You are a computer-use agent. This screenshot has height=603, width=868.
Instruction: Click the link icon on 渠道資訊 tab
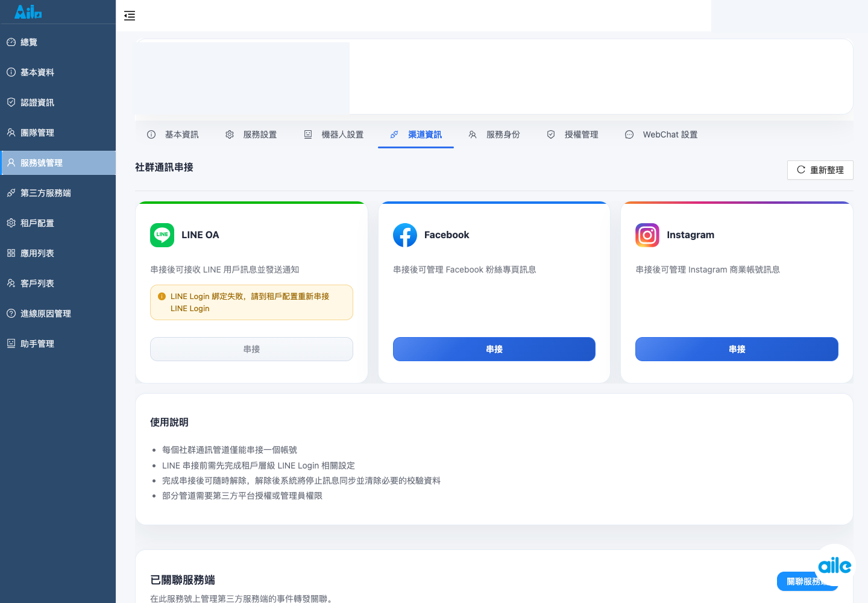tap(394, 134)
